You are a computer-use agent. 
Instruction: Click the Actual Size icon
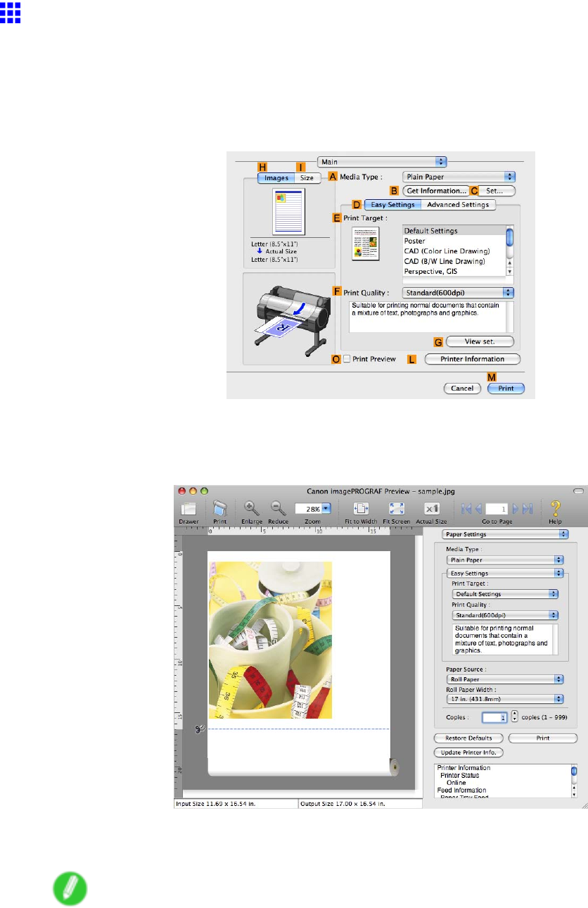[x=430, y=509]
